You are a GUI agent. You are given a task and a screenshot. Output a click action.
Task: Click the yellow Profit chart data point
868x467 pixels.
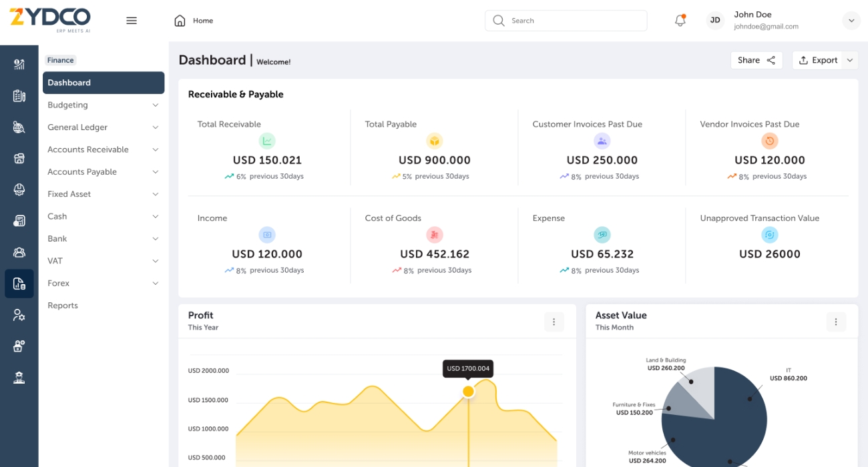coord(468,392)
